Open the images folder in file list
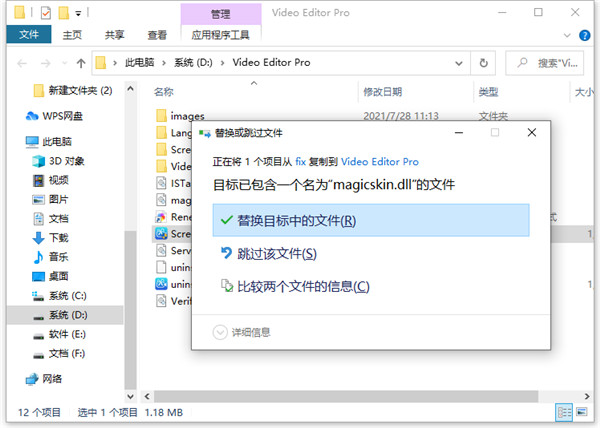This screenshot has width=600, height=428. [x=186, y=116]
